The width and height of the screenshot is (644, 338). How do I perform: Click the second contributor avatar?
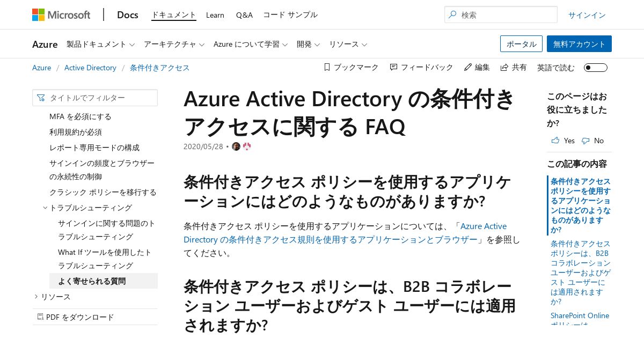[x=247, y=146]
